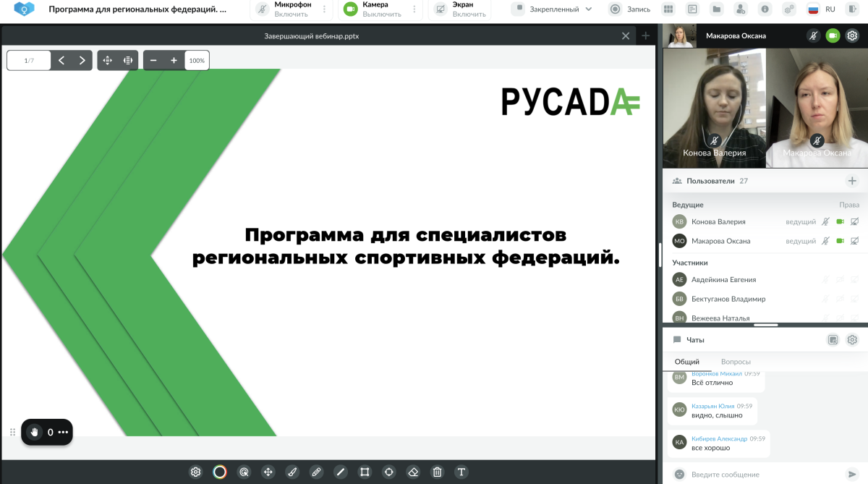Add a new content tab
Viewport: 868px width, 484px height.
[646, 36]
